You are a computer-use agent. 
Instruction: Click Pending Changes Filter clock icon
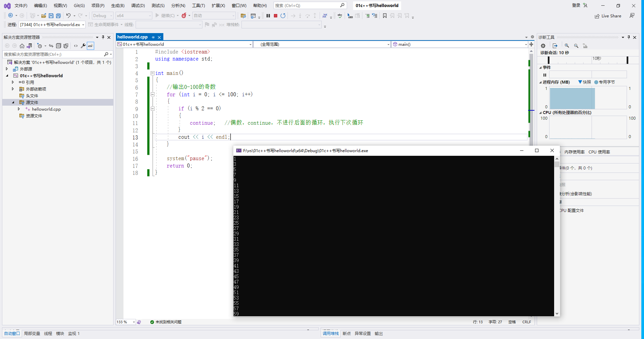(x=40, y=46)
